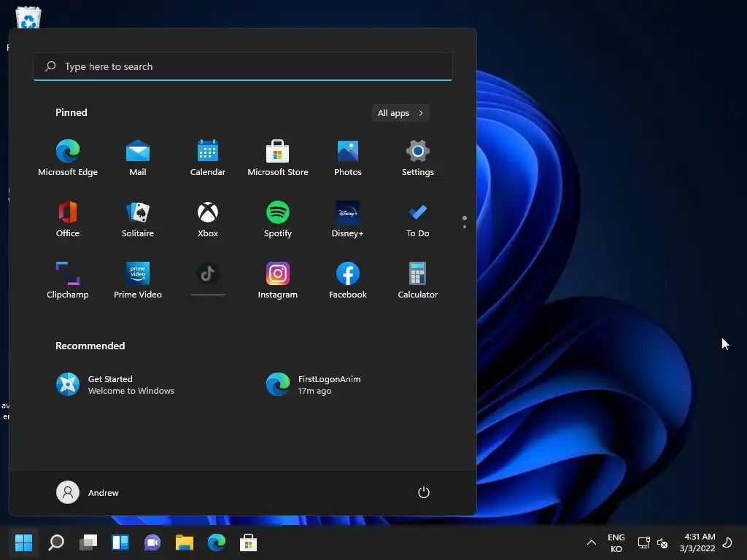Launch the Facebook app
Image resolution: width=747 pixels, height=560 pixels.
[x=348, y=281]
